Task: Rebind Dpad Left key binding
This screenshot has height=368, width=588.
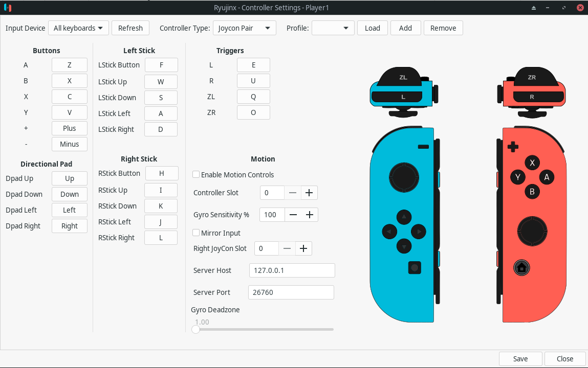Action: (70, 210)
